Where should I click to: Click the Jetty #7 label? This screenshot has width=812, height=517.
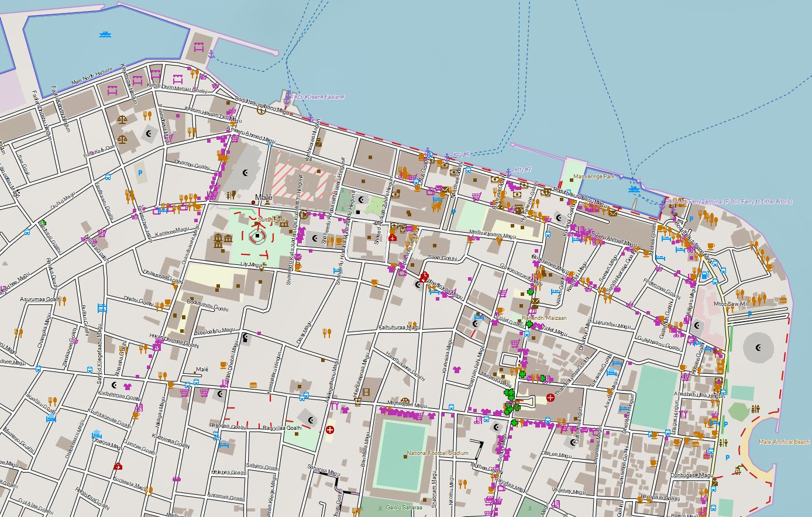click(521, 170)
